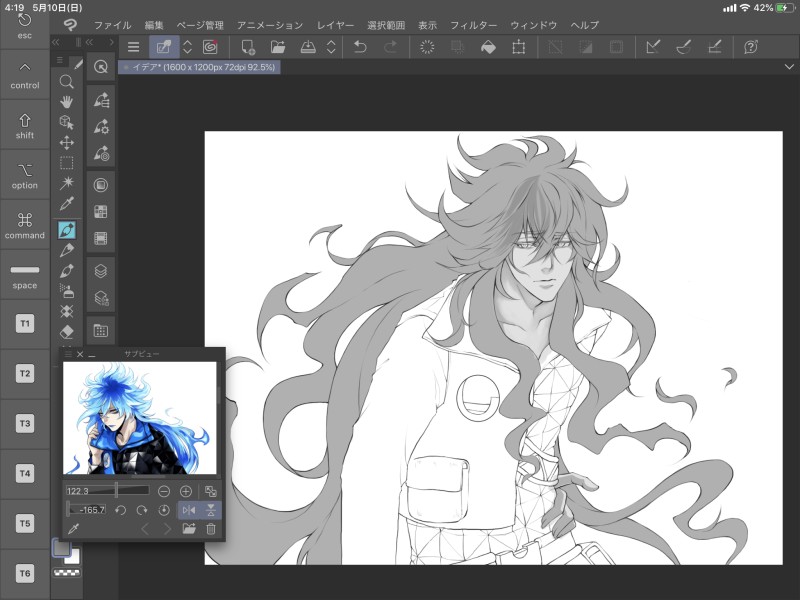Select the Airbrush tool
The height and width of the screenshot is (600, 800).
[x=66, y=291]
